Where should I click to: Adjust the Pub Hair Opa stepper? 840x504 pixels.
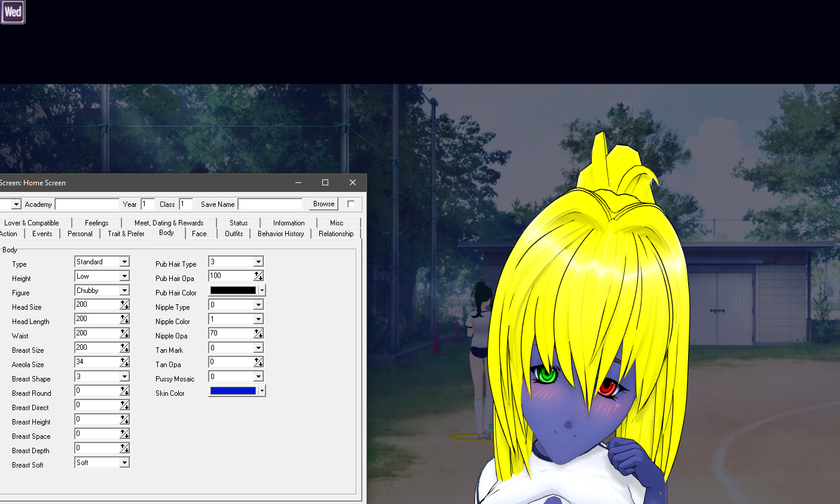click(258, 276)
